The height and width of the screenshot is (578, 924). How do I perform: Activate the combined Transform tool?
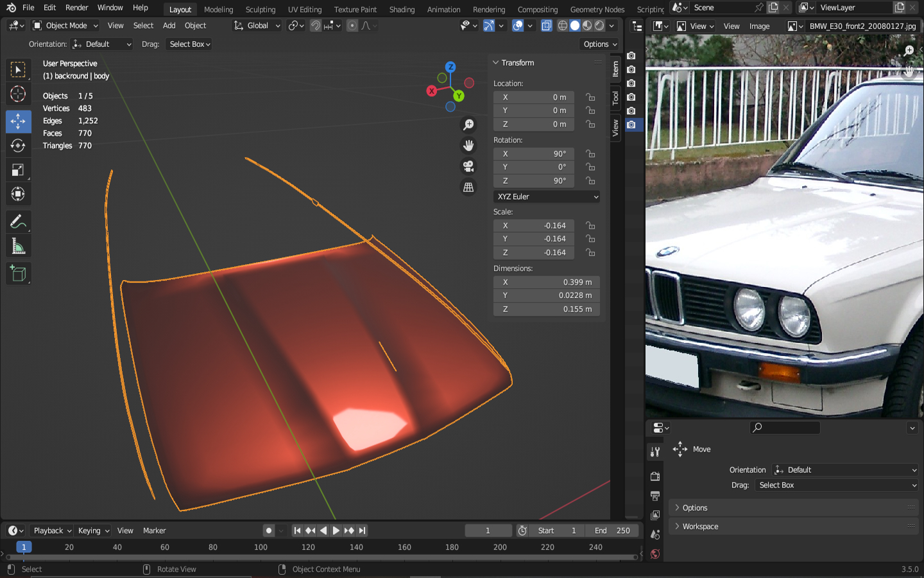coord(18,194)
